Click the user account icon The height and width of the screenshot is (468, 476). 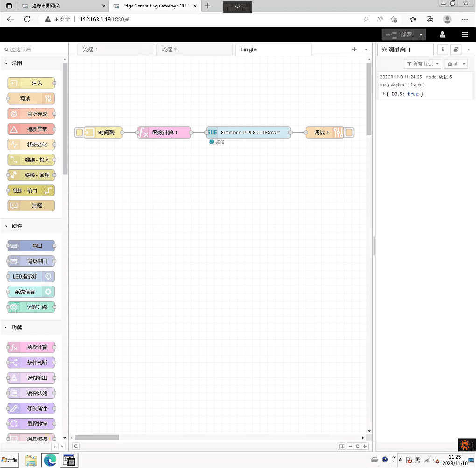coord(442,35)
